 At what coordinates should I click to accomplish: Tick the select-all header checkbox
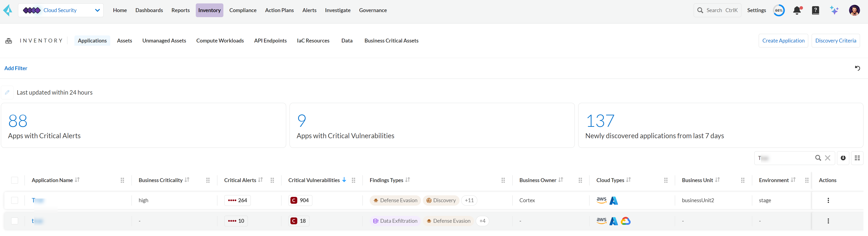click(x=14, y=180)
